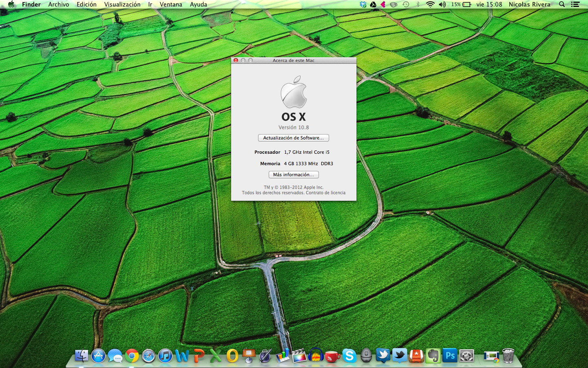Open the volume control in menu bar
Image resolution: width=588 pixels, height=368 pixels.
tap(442, 4)
